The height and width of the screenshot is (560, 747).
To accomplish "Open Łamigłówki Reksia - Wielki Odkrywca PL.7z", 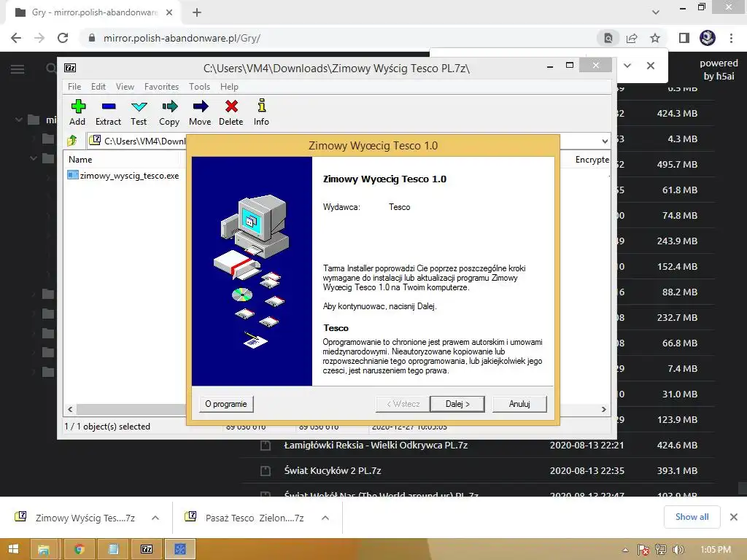I will pos(376,446).
